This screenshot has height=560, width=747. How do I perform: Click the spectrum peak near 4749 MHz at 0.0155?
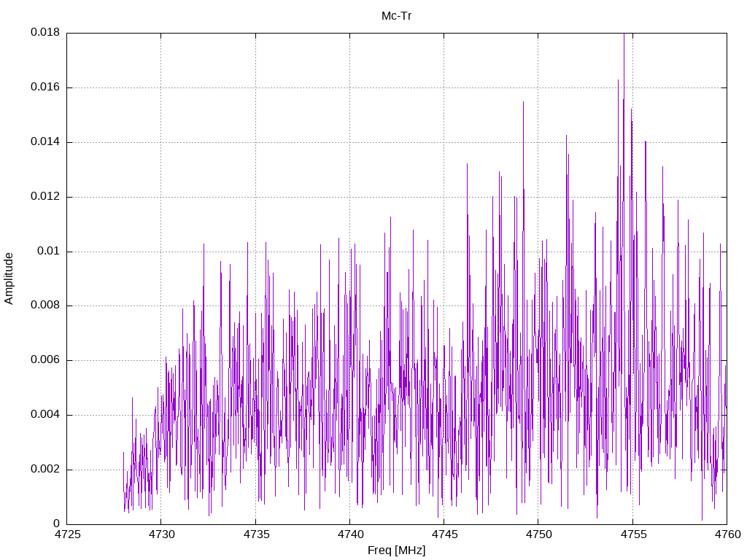coord(523,103)
